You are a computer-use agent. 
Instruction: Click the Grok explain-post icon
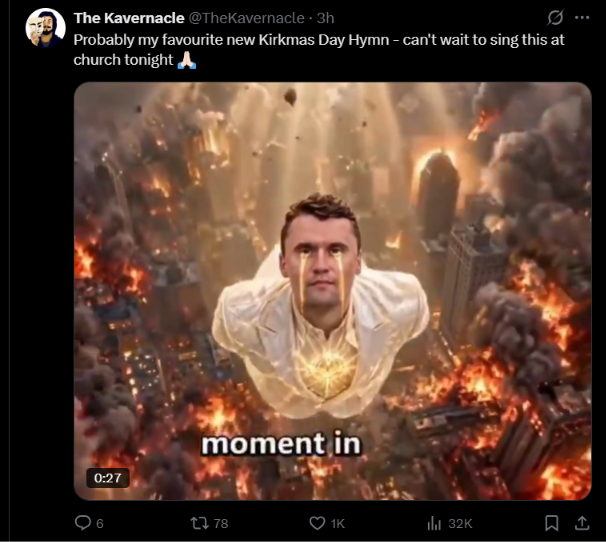[555, 17]
